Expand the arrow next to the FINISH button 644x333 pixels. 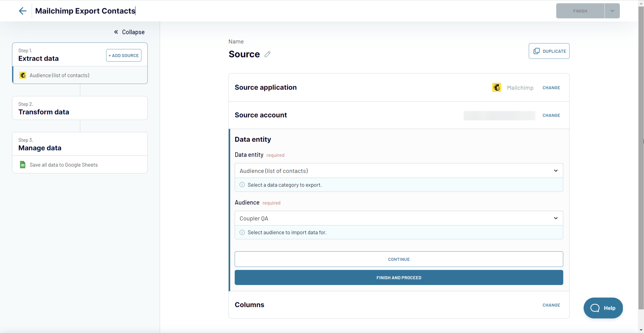pos(612,11)
